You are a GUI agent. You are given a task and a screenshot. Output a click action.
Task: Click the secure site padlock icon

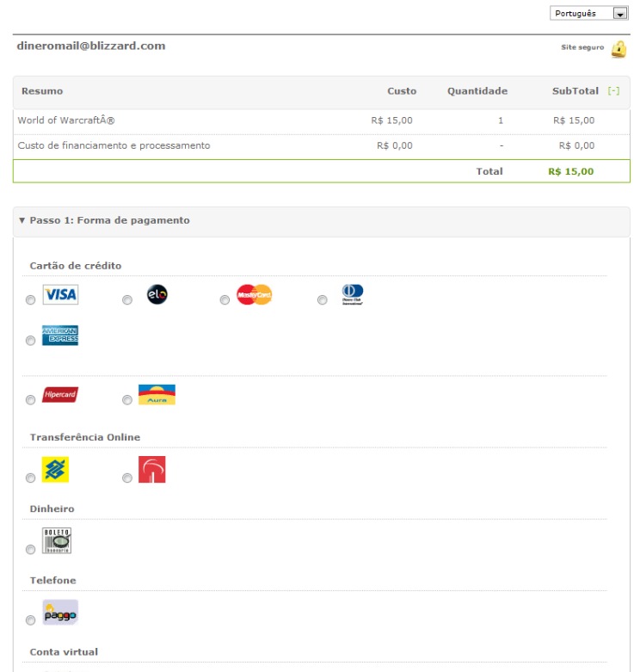coord(619,49)
